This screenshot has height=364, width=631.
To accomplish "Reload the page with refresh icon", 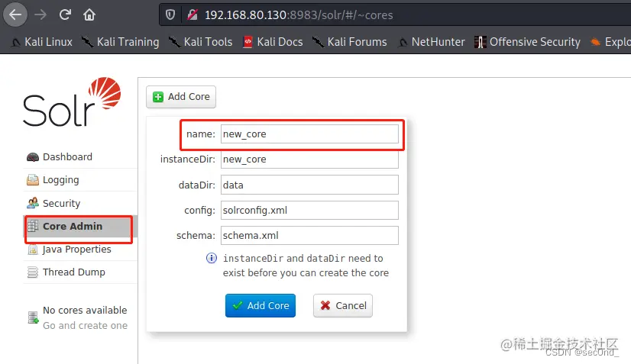I will tap(65, 15).
